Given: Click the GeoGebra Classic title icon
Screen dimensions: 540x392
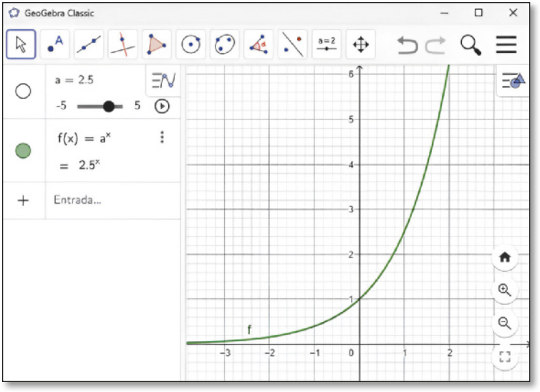Looking at the screenshot, I should [14, 13].
